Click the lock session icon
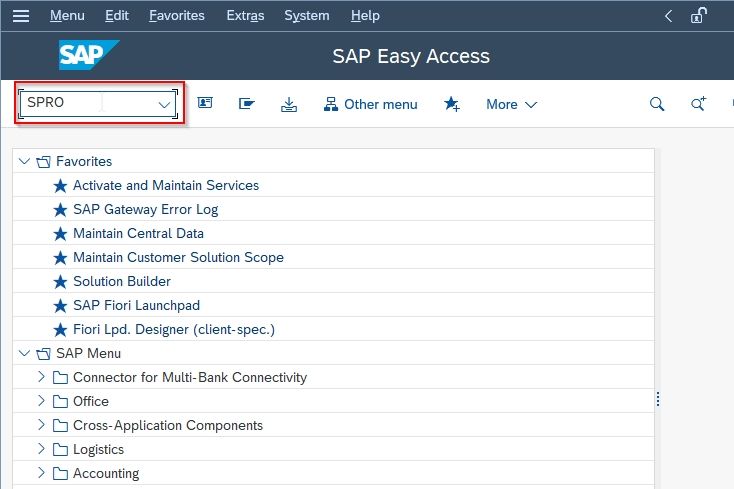Image resolution: width=734 pixels, height=489 pixels. [x=698, y=15]
